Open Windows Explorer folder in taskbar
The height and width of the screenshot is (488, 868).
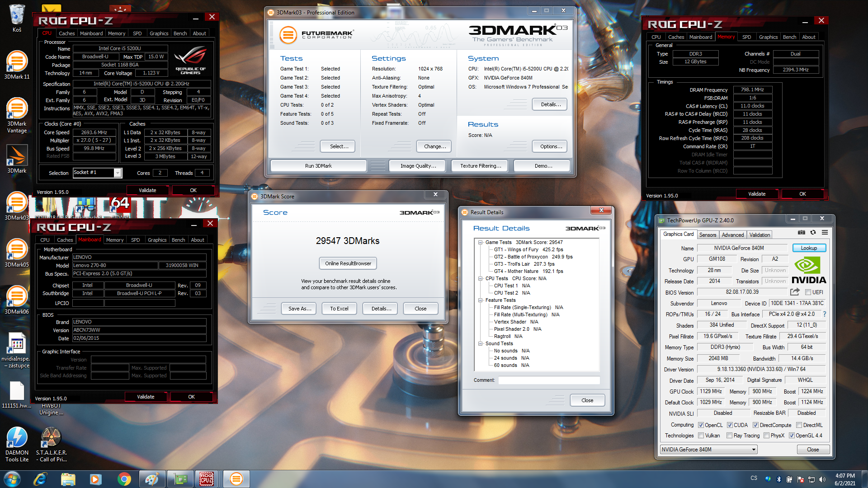coord(68,479)
